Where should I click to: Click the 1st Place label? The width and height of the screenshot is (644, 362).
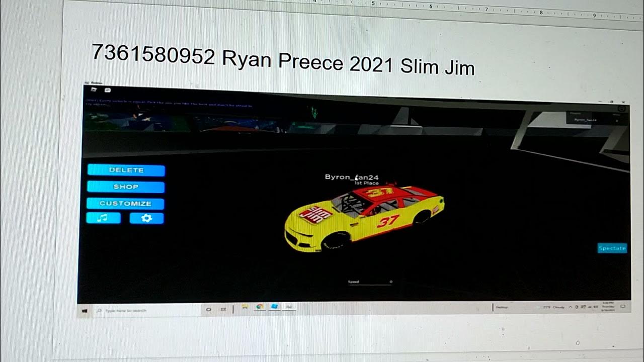[x=366, y=183]
